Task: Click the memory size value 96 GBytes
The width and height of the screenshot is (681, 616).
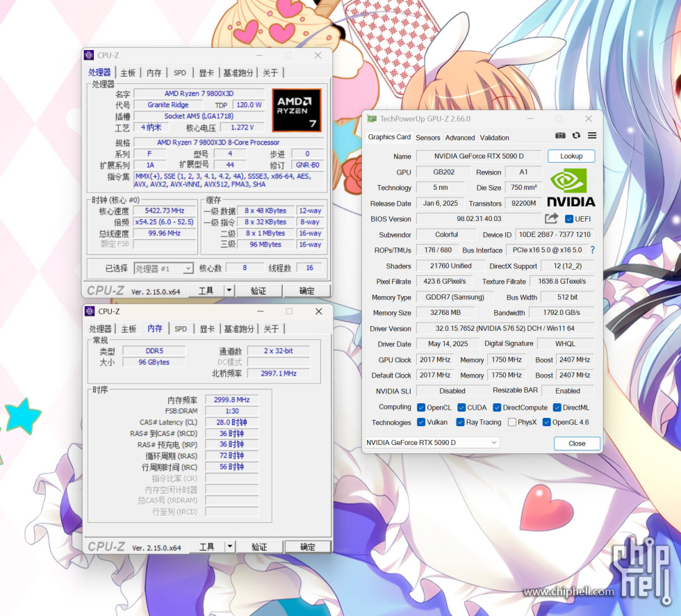Action: click(154, 362)
